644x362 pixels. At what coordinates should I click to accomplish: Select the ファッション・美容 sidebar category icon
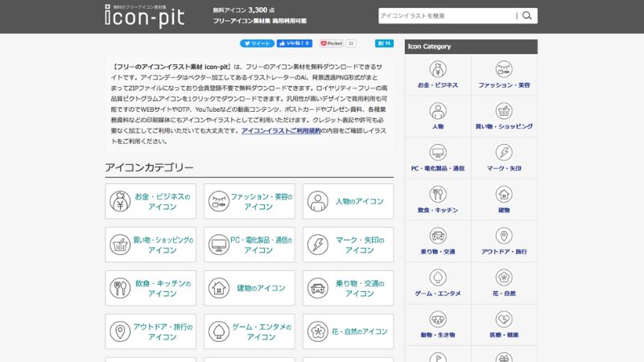point(504,70)
